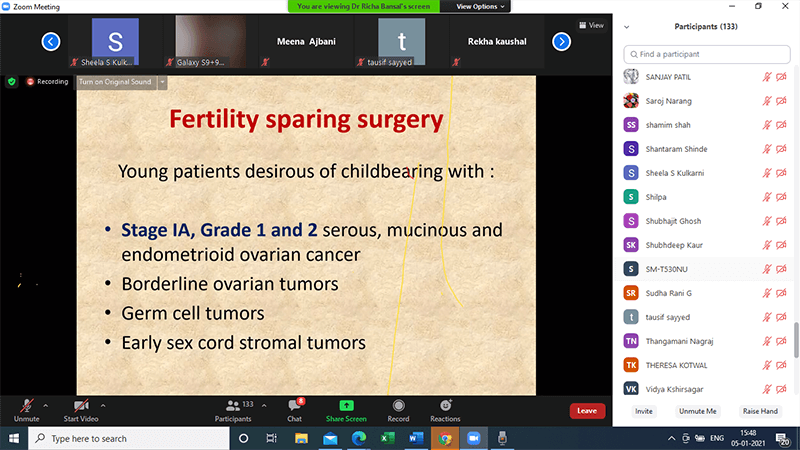Toggle Turn on Original Sound
This screenshot has width=800, height=450.
point(115,81)
